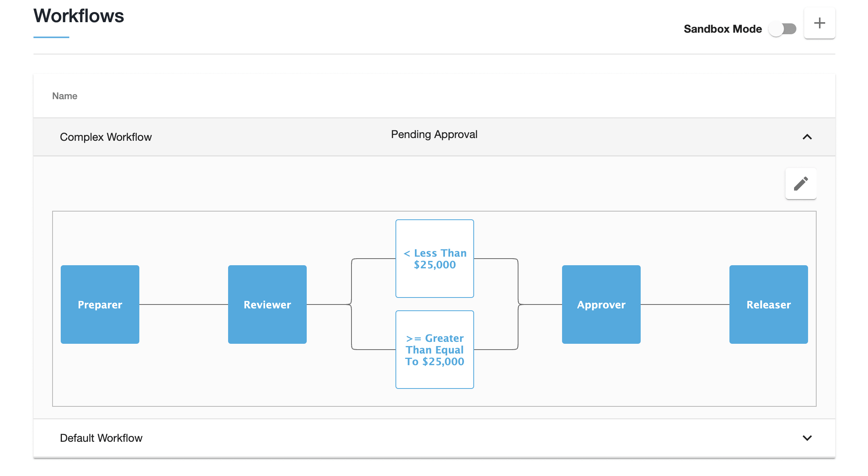The image size is (868, 476).
Task: Click the Default Workflow name label
Action: 101,438
